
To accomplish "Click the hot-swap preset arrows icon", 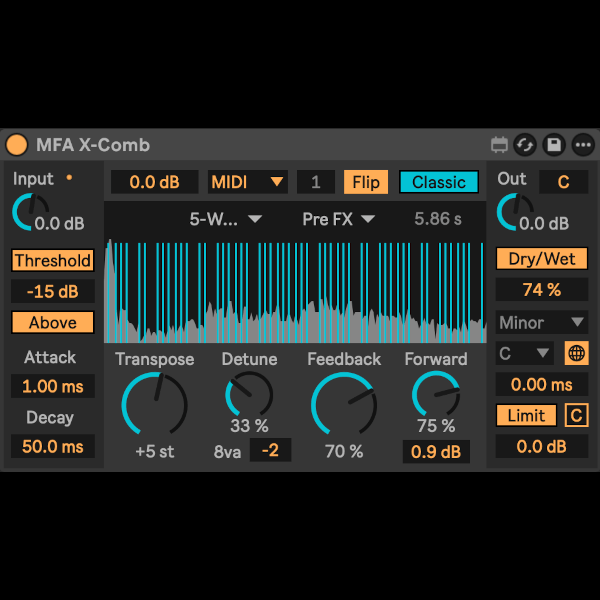I will (x=525, y=145).
